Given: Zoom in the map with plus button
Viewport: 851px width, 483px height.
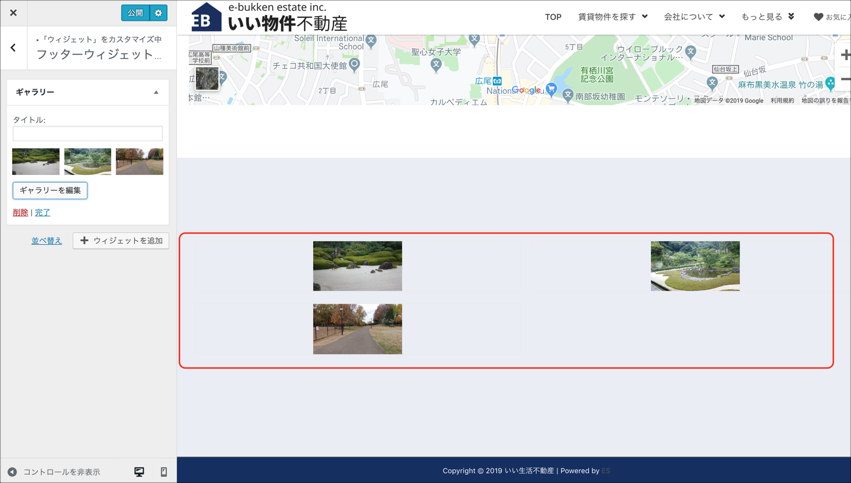Looking at the screenshot, I should 845,55.
